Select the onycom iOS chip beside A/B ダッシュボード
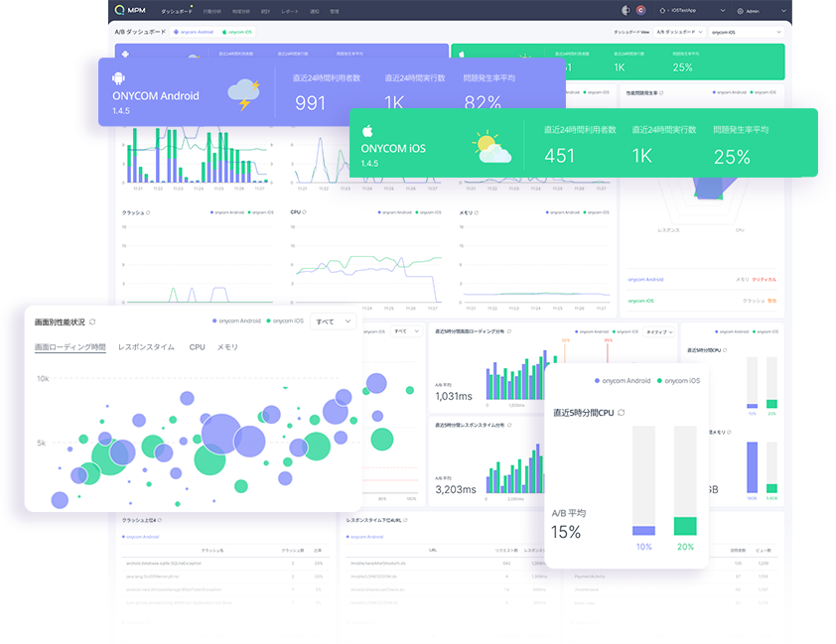 click(x=236, y=32)
